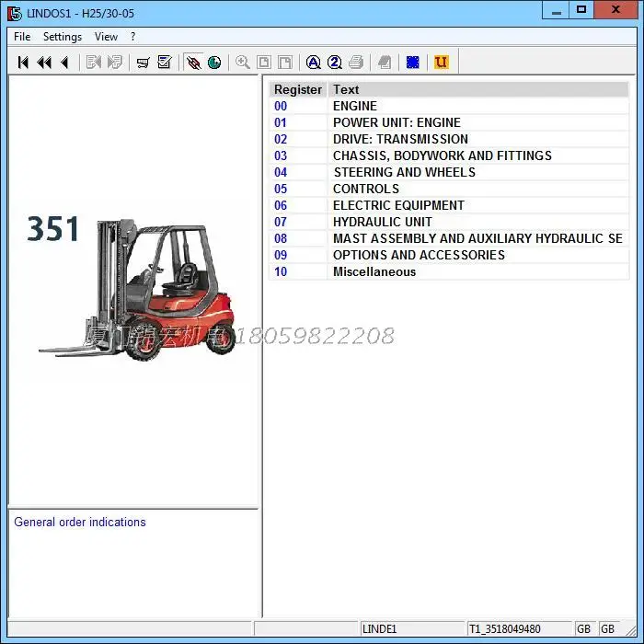
Task: Click the double-arrow rewind icon
Action: pyautogui.click(x=44, y=63)
